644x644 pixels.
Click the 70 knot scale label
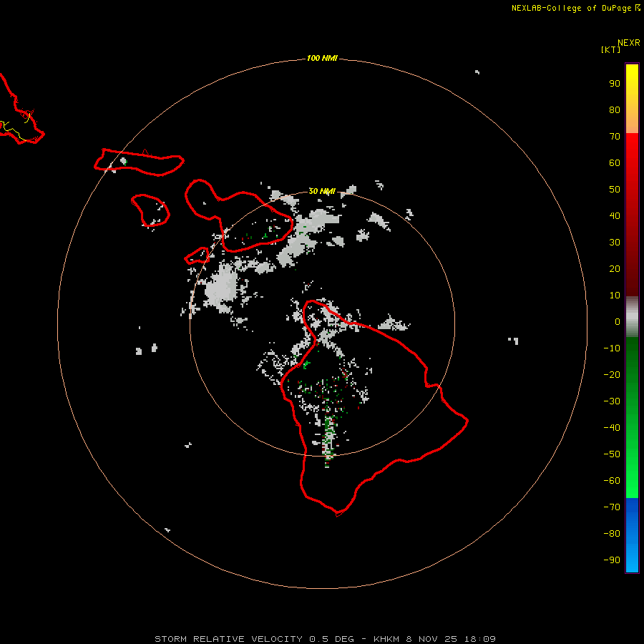[x=615, y=137]
